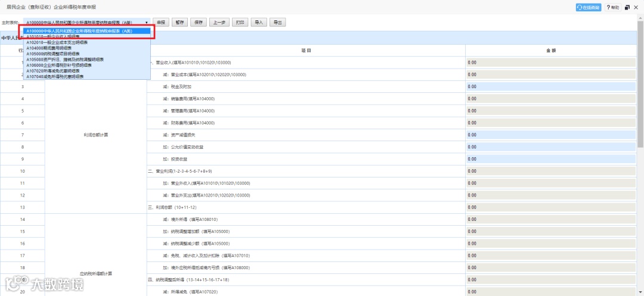Click the 免税、减计收入及加计扣除 amount field
This screenshot has width=644, height=296.
tap(551, 256)
